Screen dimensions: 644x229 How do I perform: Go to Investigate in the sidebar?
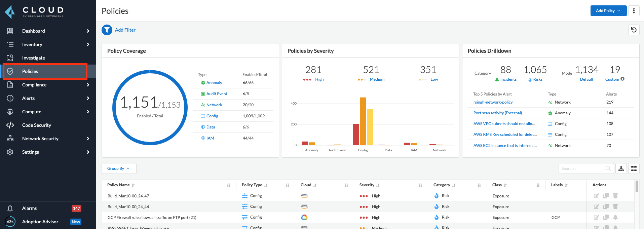[34, 58]
